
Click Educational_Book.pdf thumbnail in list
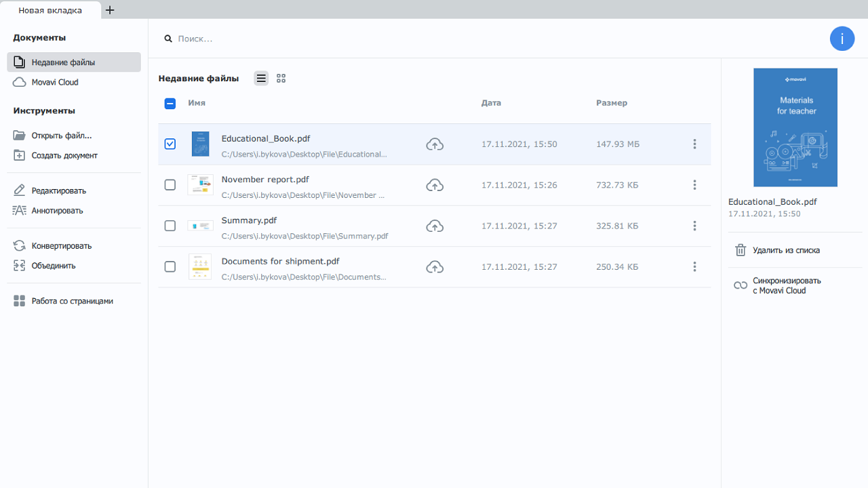(200, 144)
